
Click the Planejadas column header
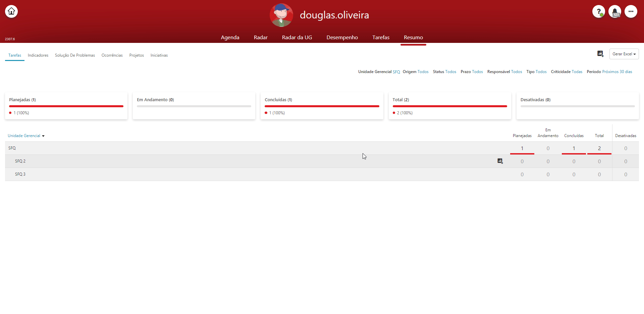tap(522, 136)
